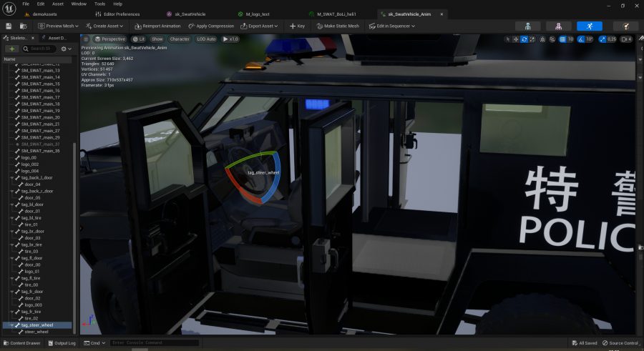Image resolution: width=644 pixels, height=351 pixels.
Task: Select the tag_steer_wheel bone row
Action: [37, 325]
